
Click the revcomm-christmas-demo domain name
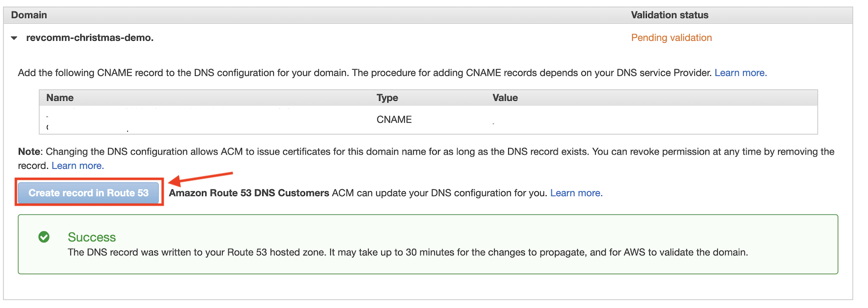click(x=90, y=38)
